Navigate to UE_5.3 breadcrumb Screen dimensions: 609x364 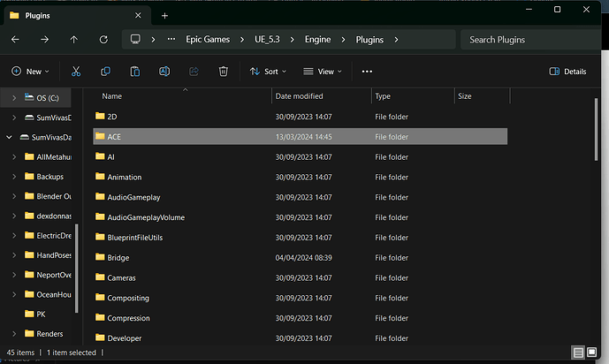pos(267,40)
